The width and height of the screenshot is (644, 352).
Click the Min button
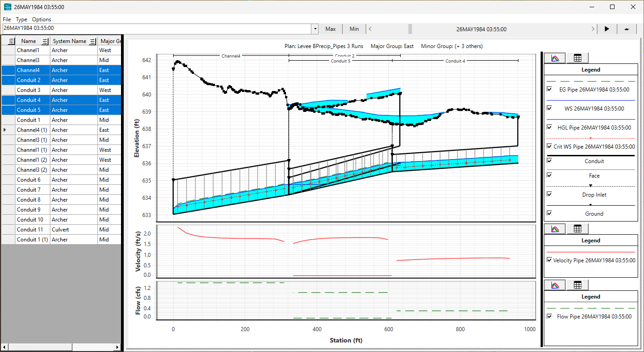354,29
